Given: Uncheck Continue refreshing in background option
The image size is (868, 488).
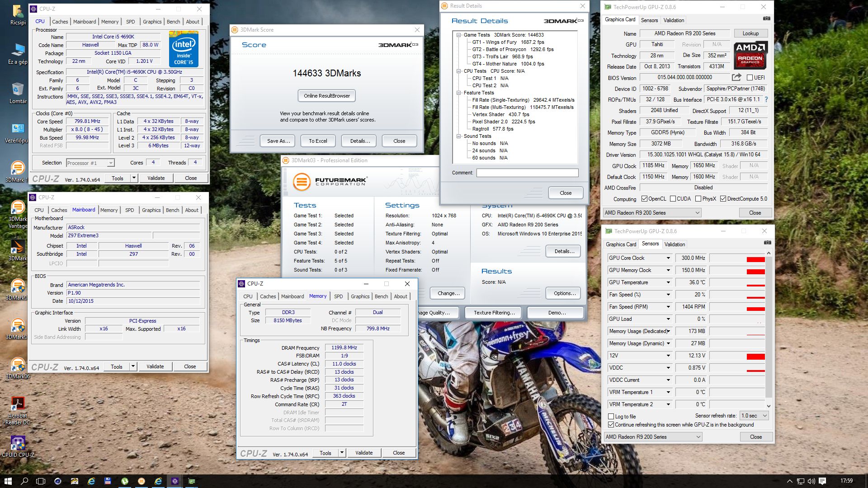Looking at the screenshot, I should (x=611, y=425).
